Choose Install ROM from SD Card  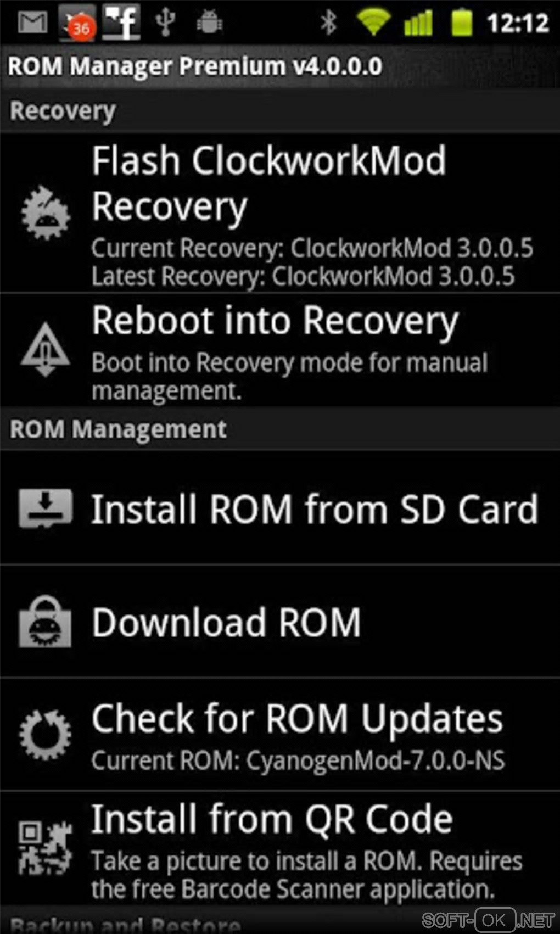pyautogui.click(x=280, y=508)
